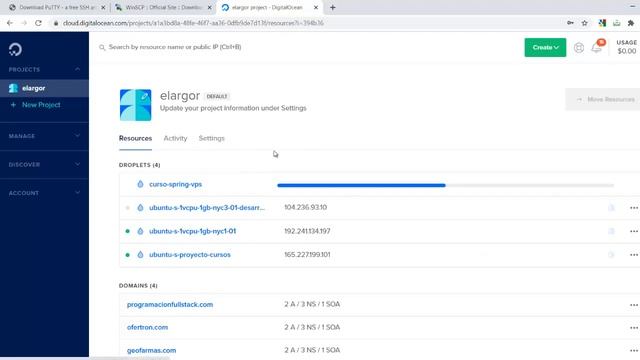Close the DigitalOcean browser tab

pyautogui.click(x=316, y=7)
